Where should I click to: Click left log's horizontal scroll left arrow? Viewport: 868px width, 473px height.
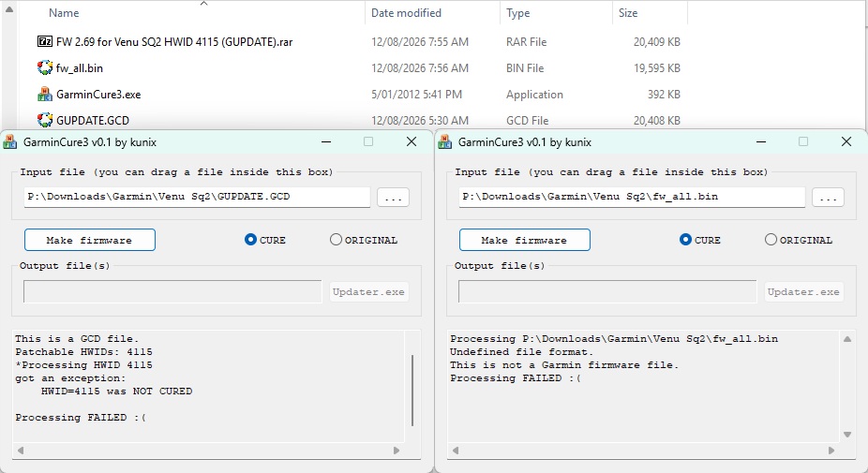click(x=21, y=451)
